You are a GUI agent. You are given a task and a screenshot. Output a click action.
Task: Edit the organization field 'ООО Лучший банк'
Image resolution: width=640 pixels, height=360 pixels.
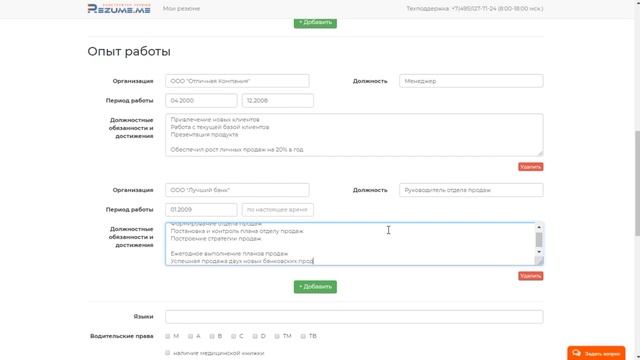(237, 190)
